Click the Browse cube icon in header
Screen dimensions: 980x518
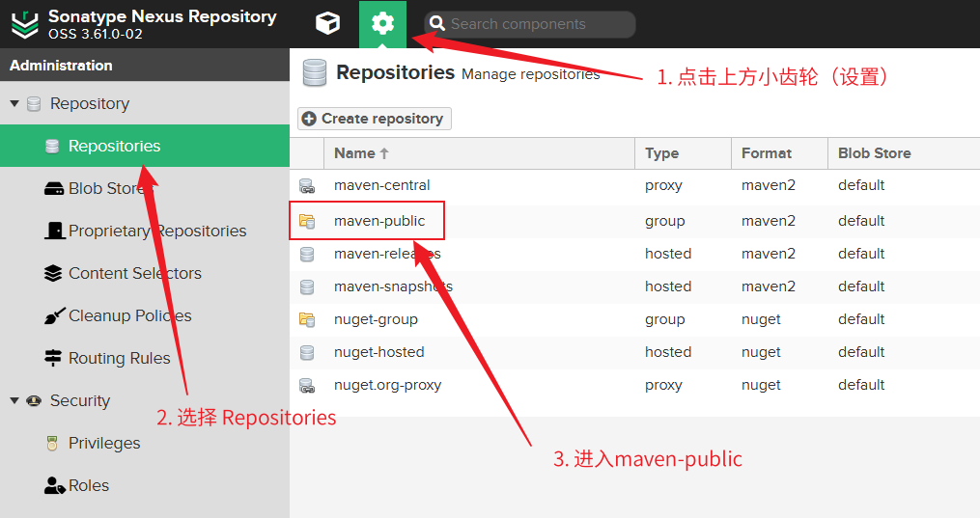328,23
